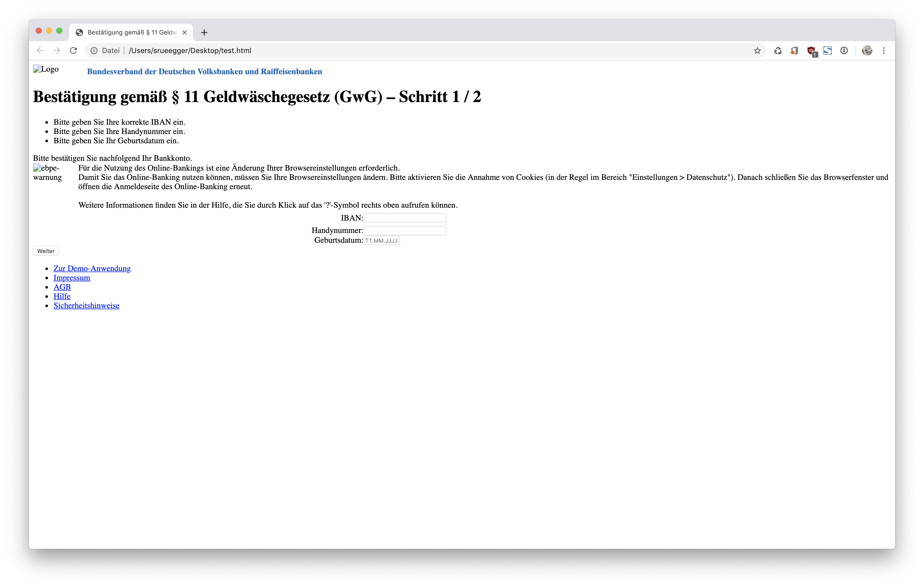
Task: Go back to previous page
Action: (40, 51)
